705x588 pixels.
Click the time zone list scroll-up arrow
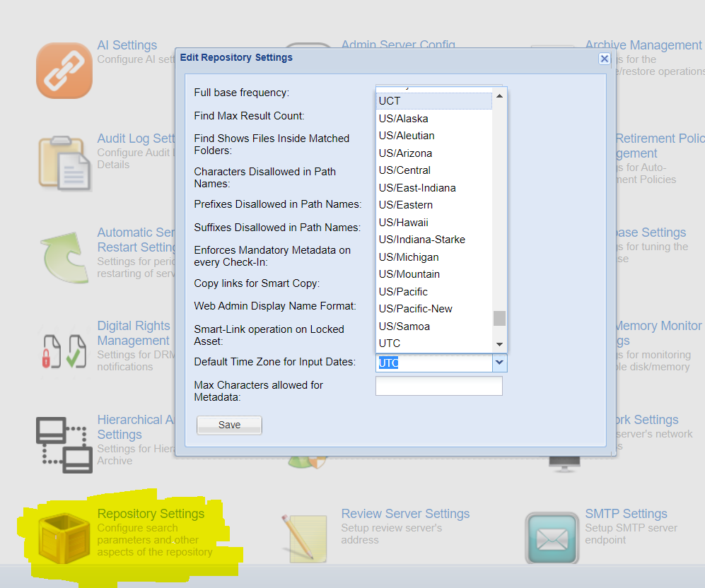pyautogui.click(x=499, y=96)
